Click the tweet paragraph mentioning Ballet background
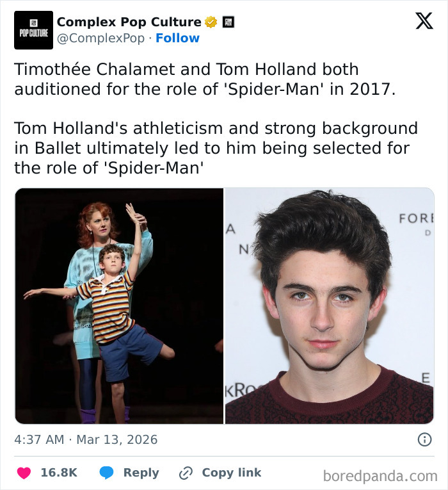The height and width of the screenshot is (490, 448). click(x=215, y=148)
